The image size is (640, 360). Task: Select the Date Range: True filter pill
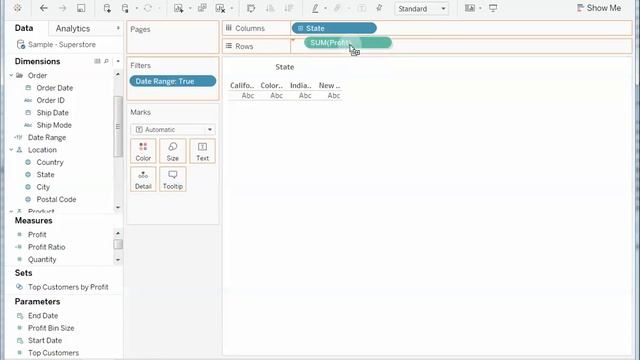tap(173, 81)
